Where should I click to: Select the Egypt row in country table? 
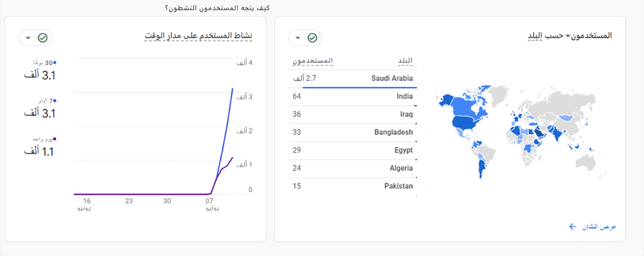(352, 150)
